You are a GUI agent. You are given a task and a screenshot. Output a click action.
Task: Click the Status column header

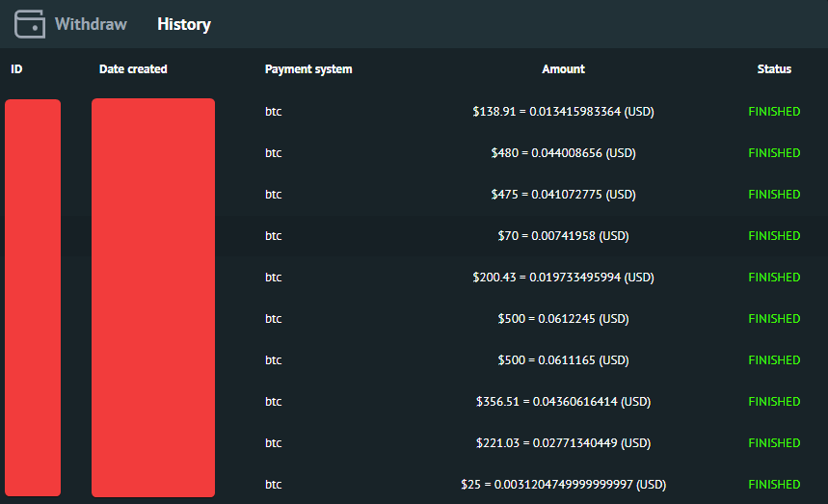[x=774, y=69]
